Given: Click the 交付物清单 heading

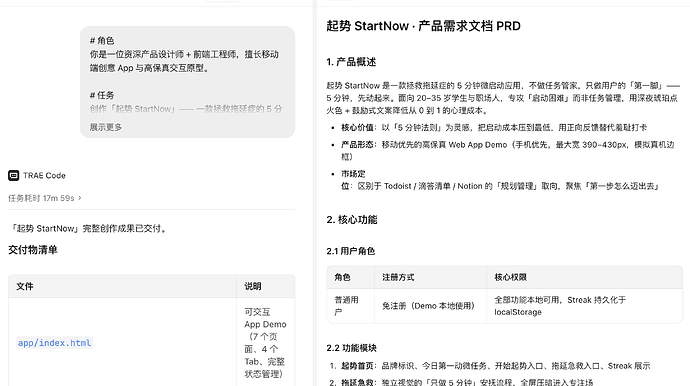Looking at the screenshot, I should [x=33, y=250].
